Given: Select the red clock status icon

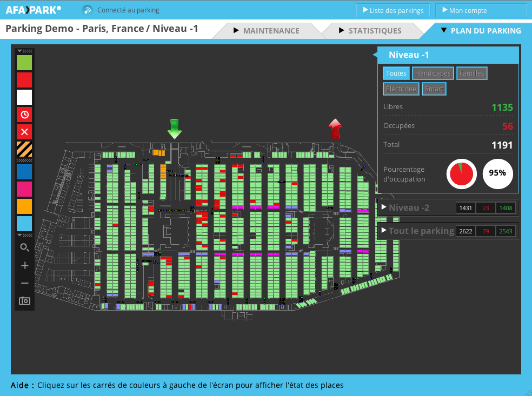Looking at the screenshot, I should coord(24,114).
